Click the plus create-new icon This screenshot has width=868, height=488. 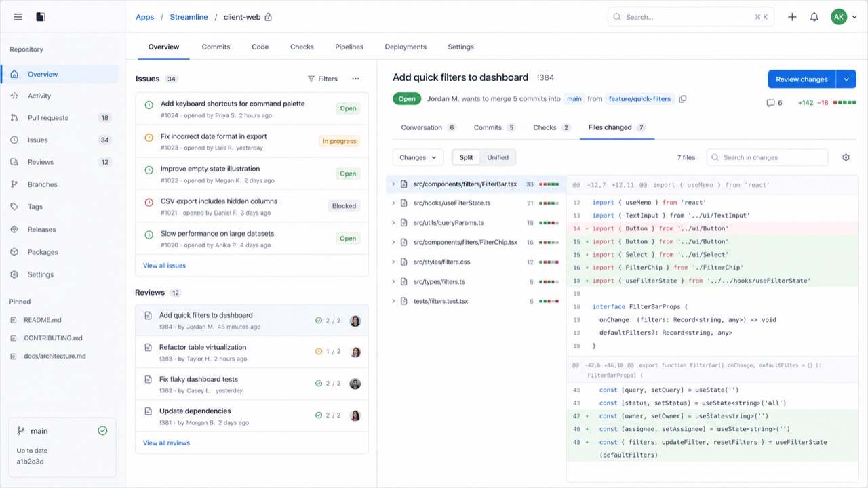pos(792,17)
